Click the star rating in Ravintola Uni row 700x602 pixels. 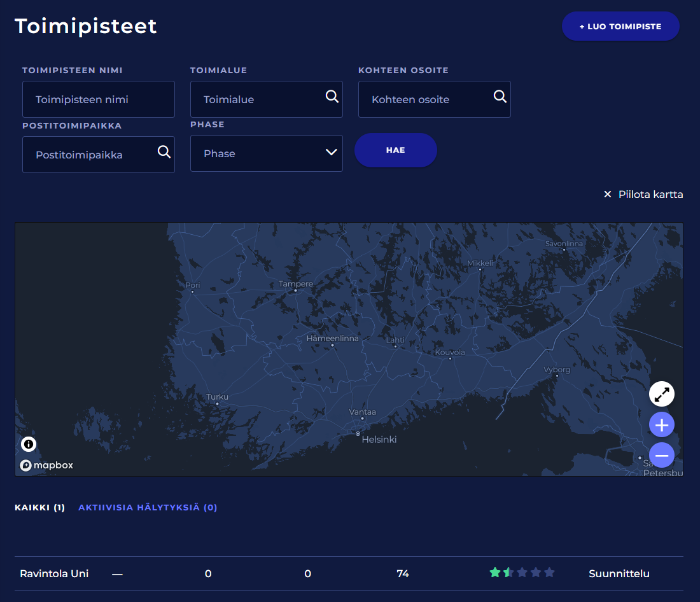coord(522,573)
